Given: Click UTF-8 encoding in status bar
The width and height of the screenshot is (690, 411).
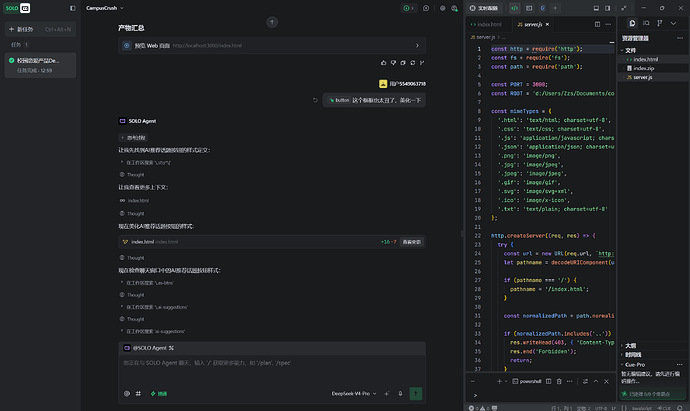Looking at the screenshot, I should [601, 408].
